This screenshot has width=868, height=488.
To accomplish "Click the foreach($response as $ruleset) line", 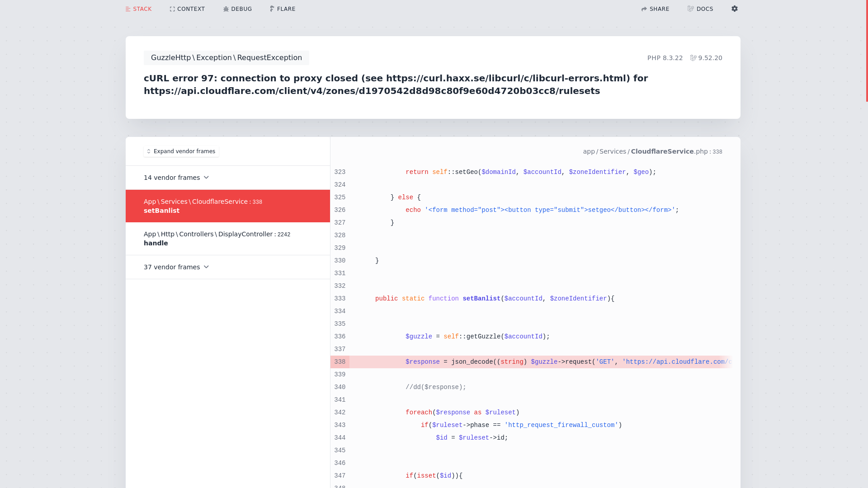I will 462,413.
